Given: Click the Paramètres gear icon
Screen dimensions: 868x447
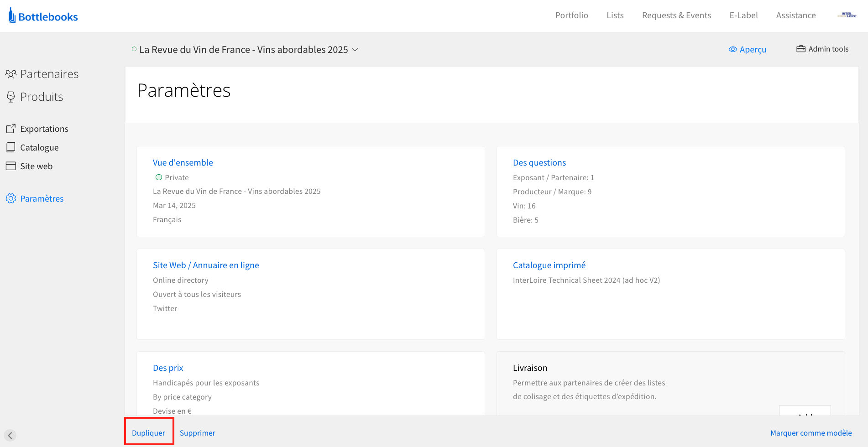Looking at the screenshot, I should click(x=11, y=198).
